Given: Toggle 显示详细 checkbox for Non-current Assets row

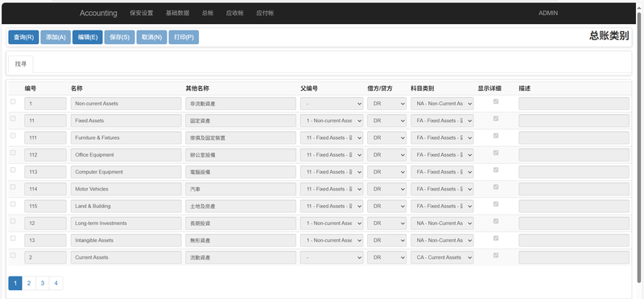Looking at the screenshot, I should 496,102.
